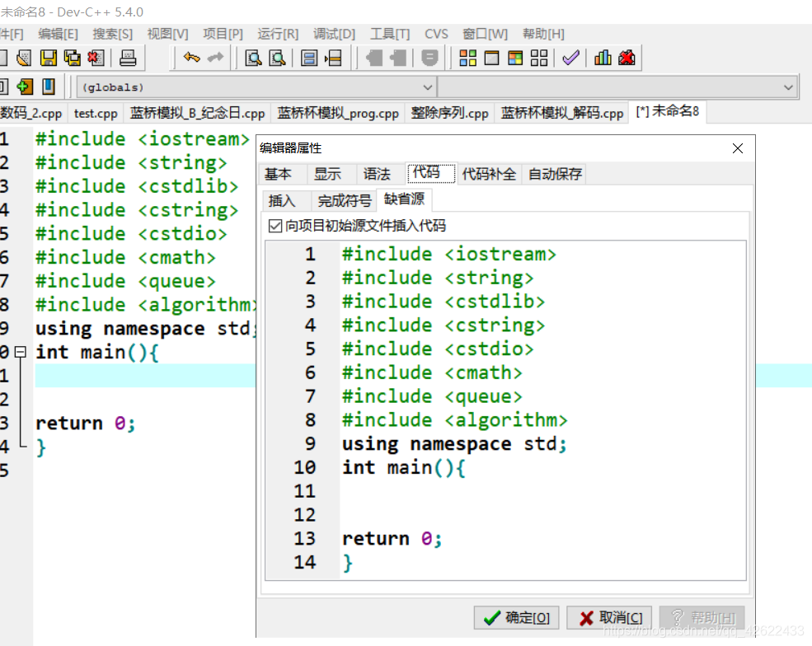Collapse the int main() code fold
The width and height of the screenshot is (812, 646).
(x=20, y=352)
